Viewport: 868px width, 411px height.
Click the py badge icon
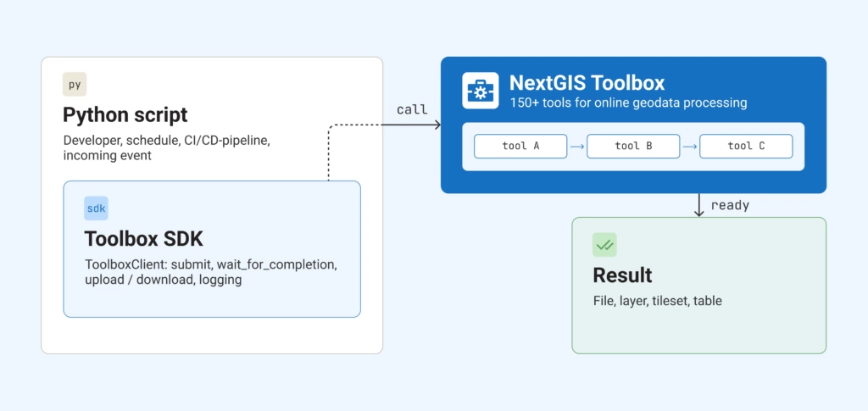pos(75,85)
